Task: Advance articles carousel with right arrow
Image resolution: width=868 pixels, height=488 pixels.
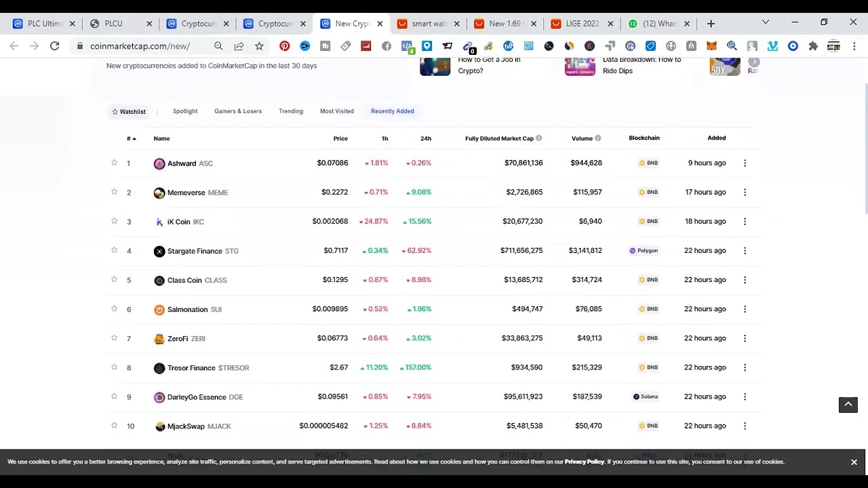Action: point(754,62)
